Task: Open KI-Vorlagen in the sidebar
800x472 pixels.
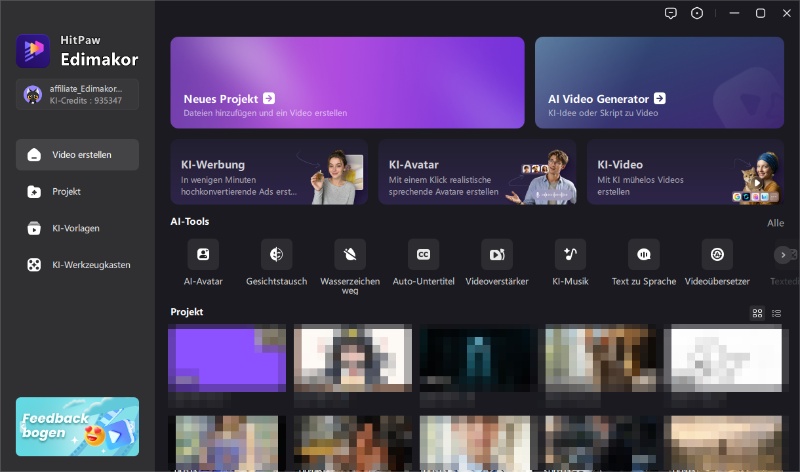Action: [x=77, y=228]
